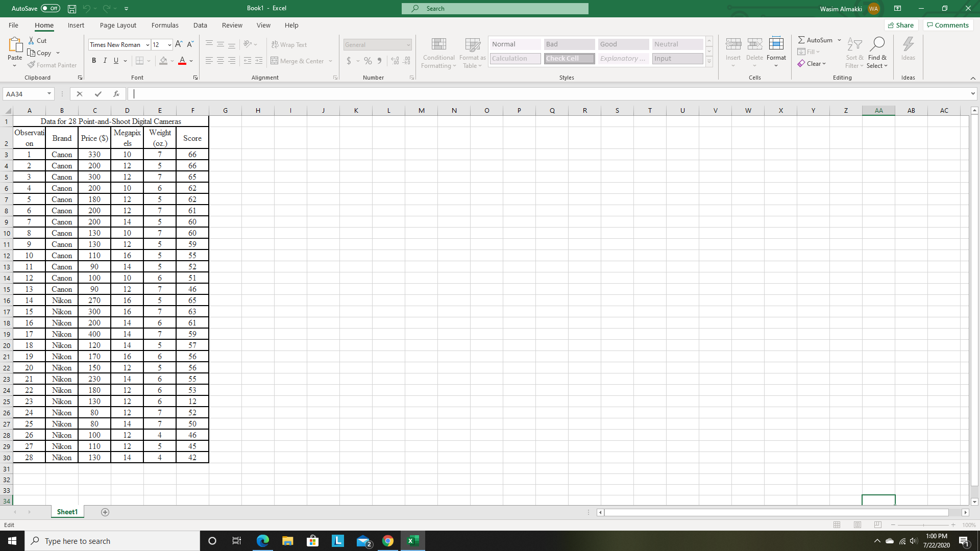
Task: Expand the AutoSum dropdown arrow
Action: click(839, 40)
